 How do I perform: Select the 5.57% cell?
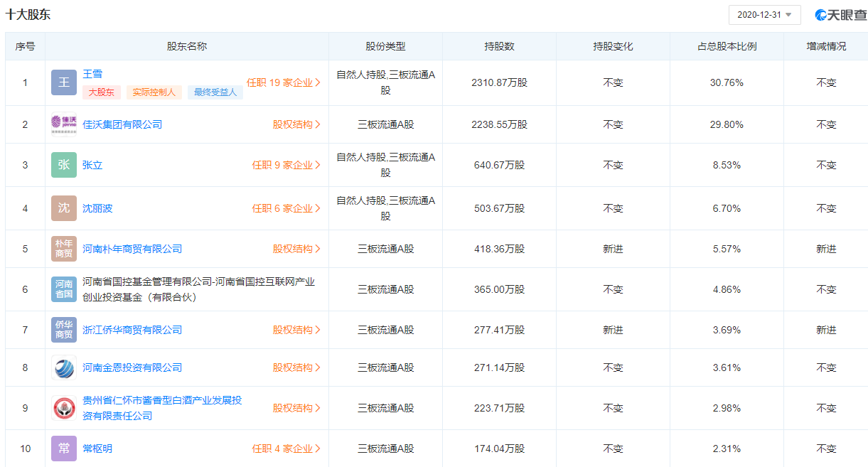click(727, 249)
